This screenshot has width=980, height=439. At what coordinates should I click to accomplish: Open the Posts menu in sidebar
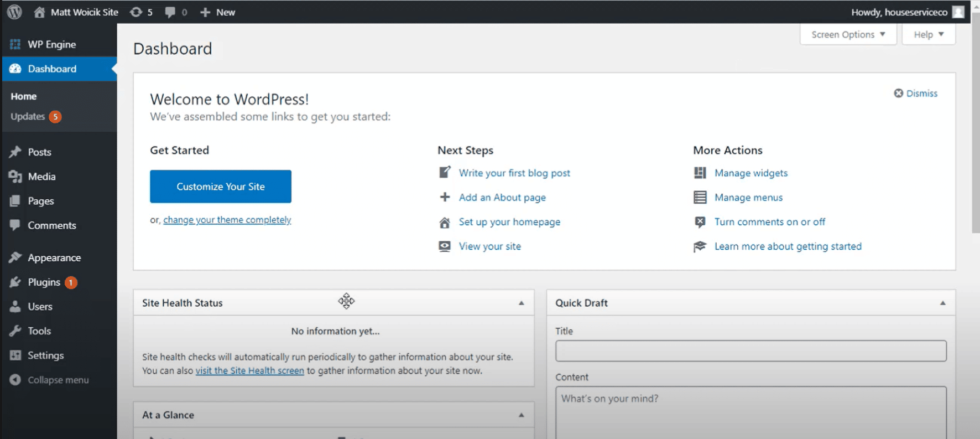tap(39, 152)
